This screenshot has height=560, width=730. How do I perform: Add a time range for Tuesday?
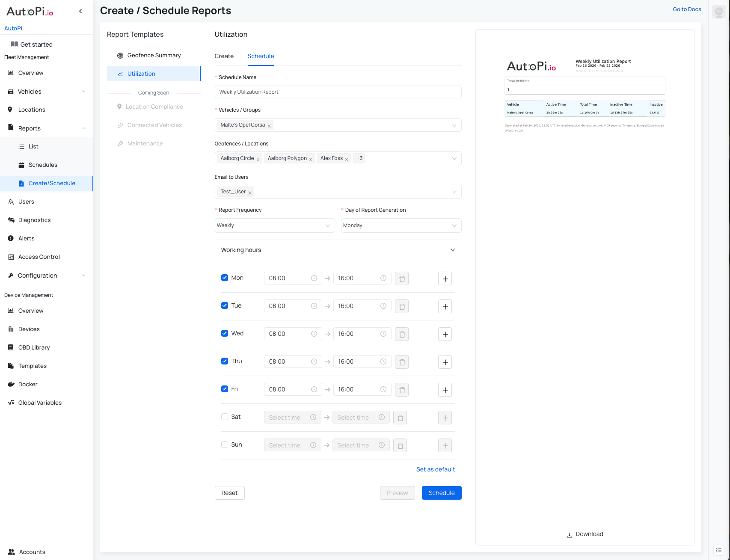coord(445,306)
